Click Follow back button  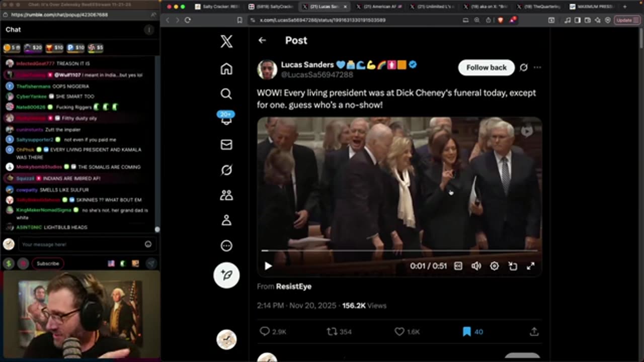pos(486,67)
